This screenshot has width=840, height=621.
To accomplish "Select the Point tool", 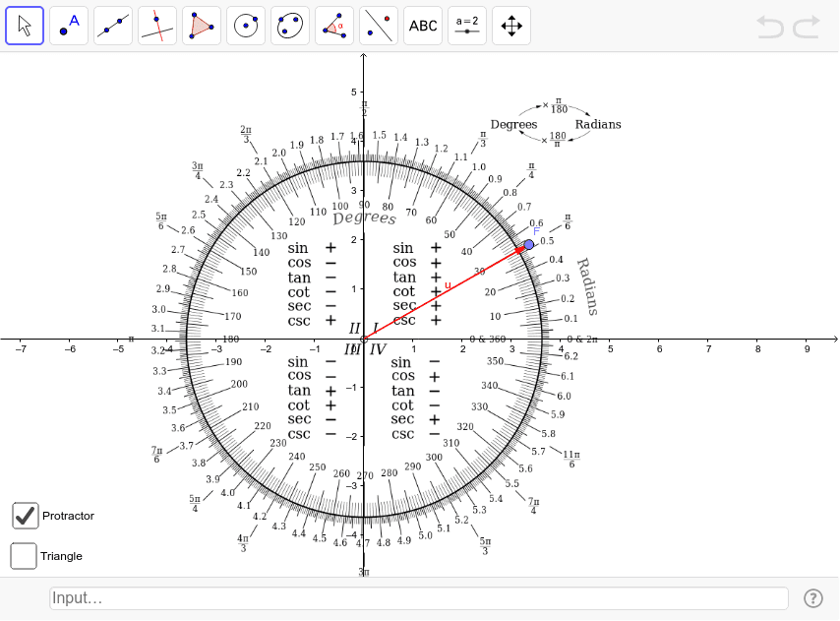I will point(68,25).
